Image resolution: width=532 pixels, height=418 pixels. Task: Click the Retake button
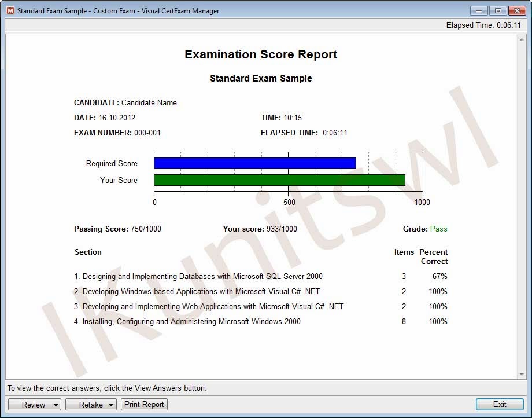point(88,404)
